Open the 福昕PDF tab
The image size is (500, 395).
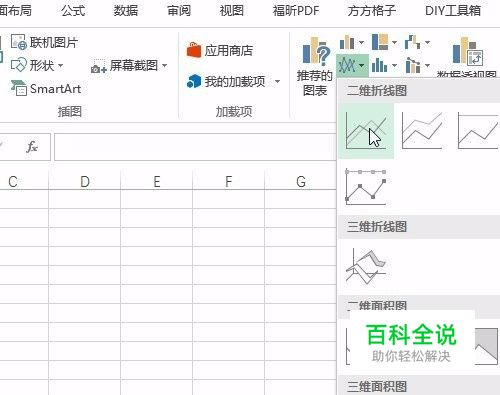pyautogui.click(x=296, y=11)
